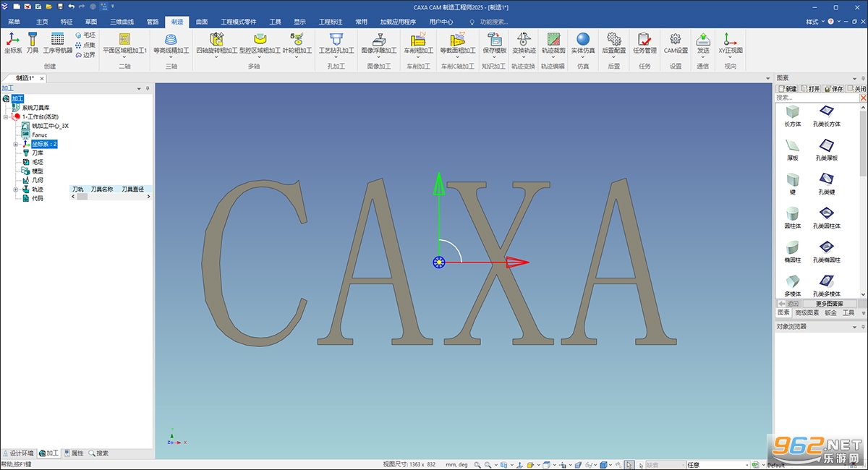Select the 孔类圆柱体 hole cylinder element
The width and height of the screenshot is (868, 470).
(x=826, y=218)
